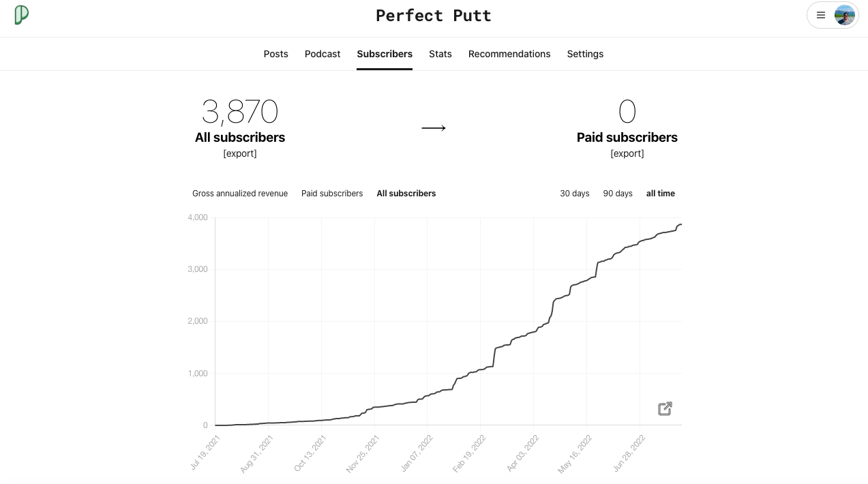
Task: Open the Settings tab
Action: point(585,54)
